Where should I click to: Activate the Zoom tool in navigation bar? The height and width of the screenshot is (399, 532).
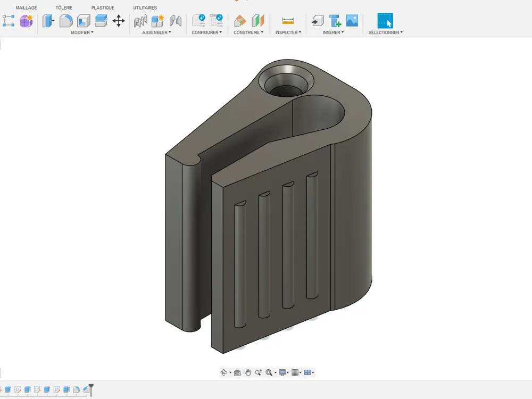[258, 372]
